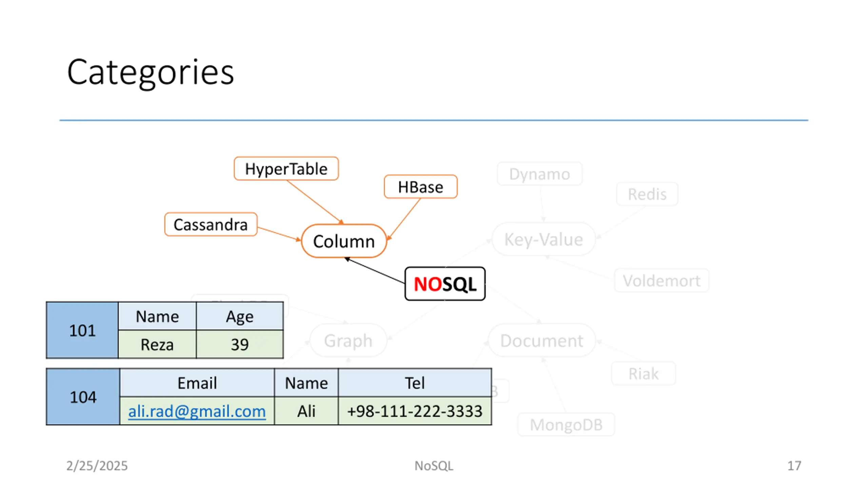This screenshot has width=868, height=488.
Task: Select the row key cell 104
Action: [83, 396]
